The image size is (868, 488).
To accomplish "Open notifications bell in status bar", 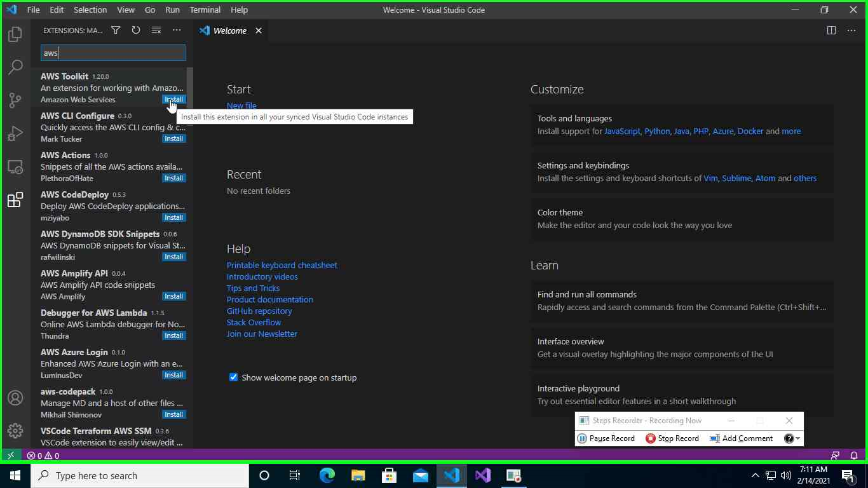I will point(854,456).
